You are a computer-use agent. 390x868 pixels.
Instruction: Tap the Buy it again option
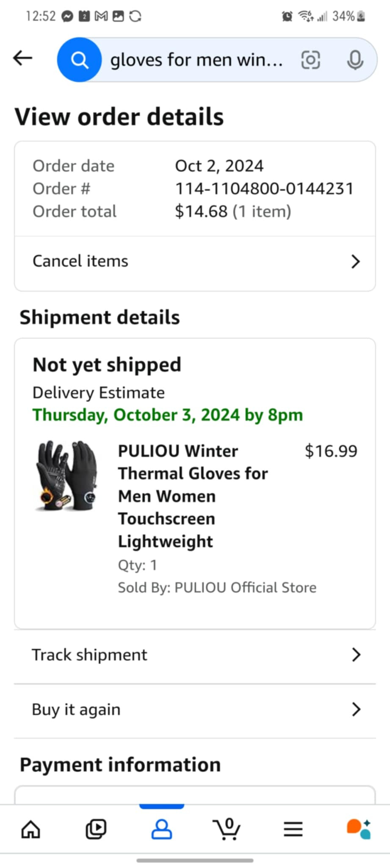pyautogui.click(x=76, y=709)
